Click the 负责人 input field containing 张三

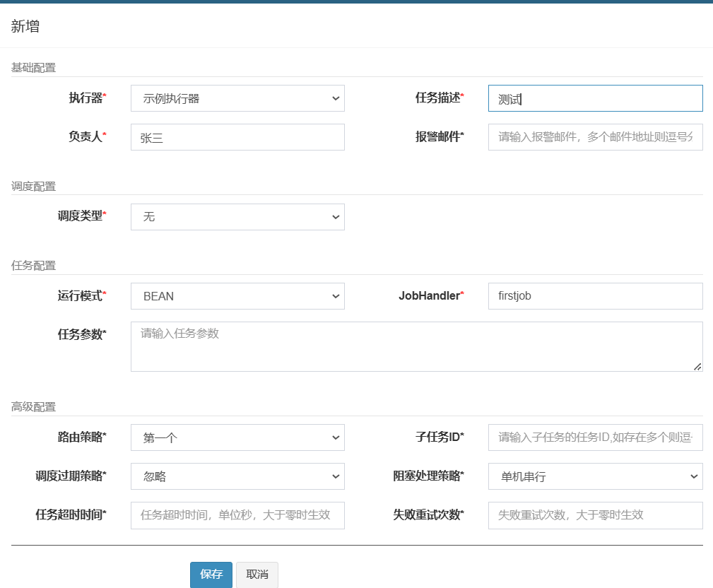click(237, 137)
